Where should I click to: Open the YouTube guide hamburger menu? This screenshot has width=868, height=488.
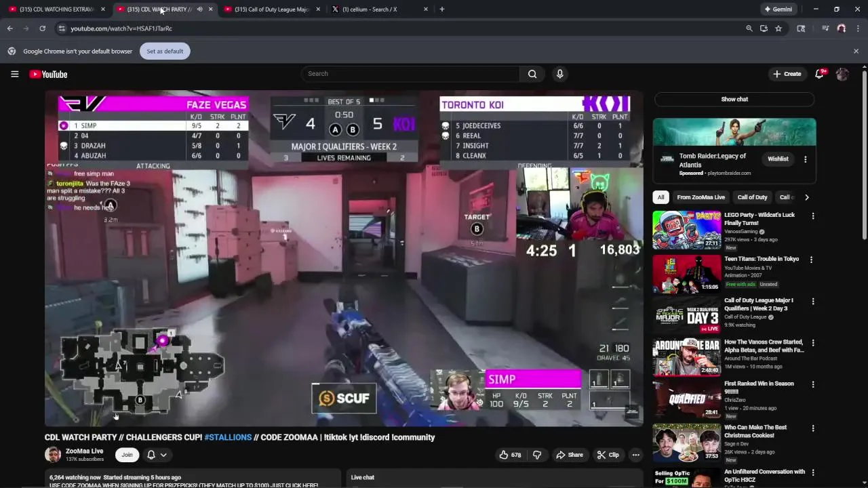(14, 74)
